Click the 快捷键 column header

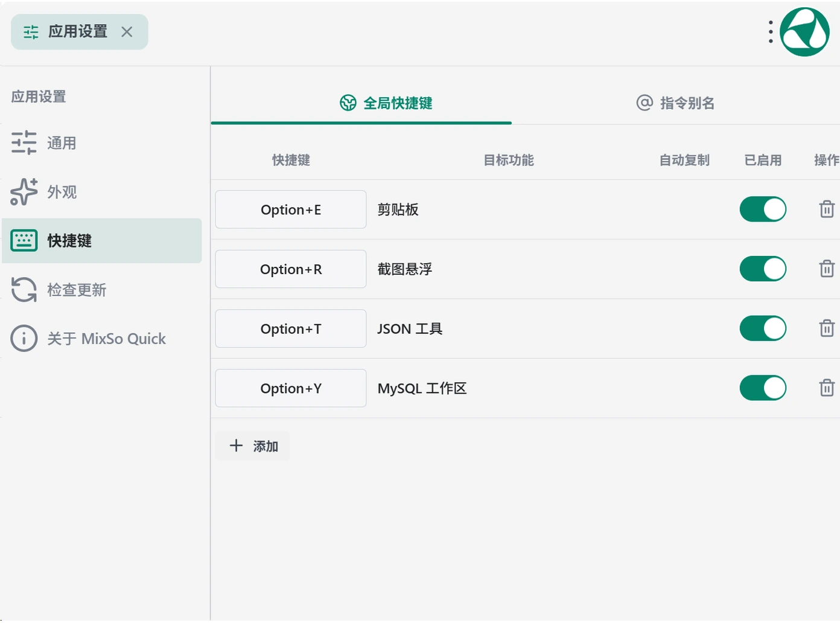291,160
